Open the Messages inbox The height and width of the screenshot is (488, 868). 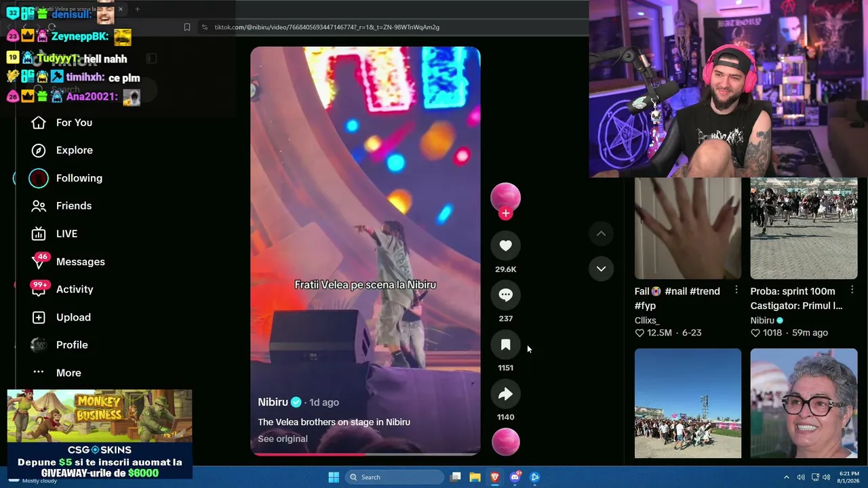81,262
